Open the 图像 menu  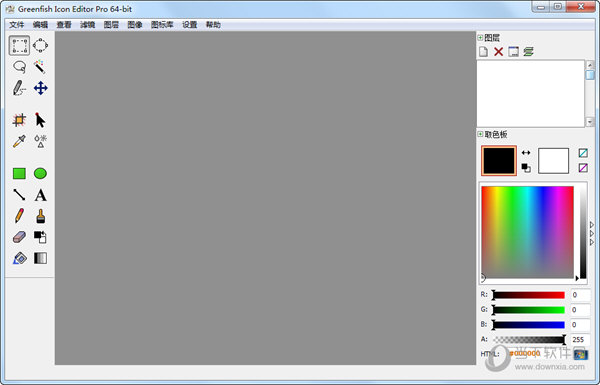point(135,25)
